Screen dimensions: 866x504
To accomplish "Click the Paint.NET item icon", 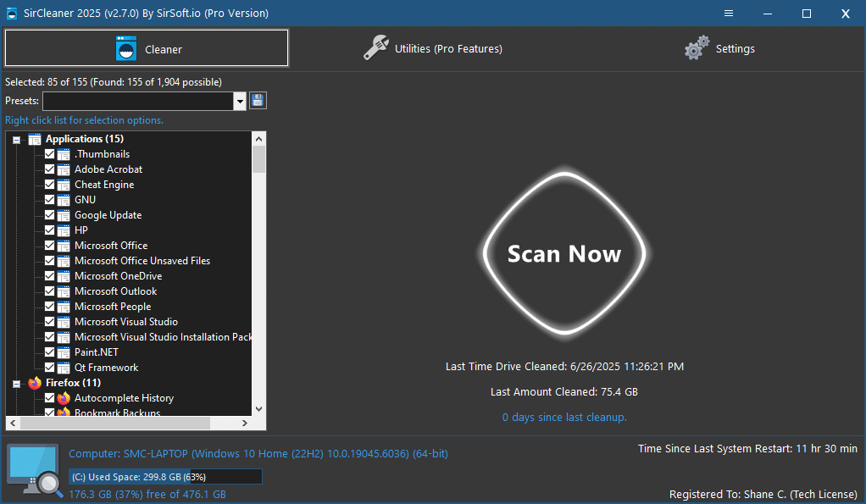I will point(64,352).
